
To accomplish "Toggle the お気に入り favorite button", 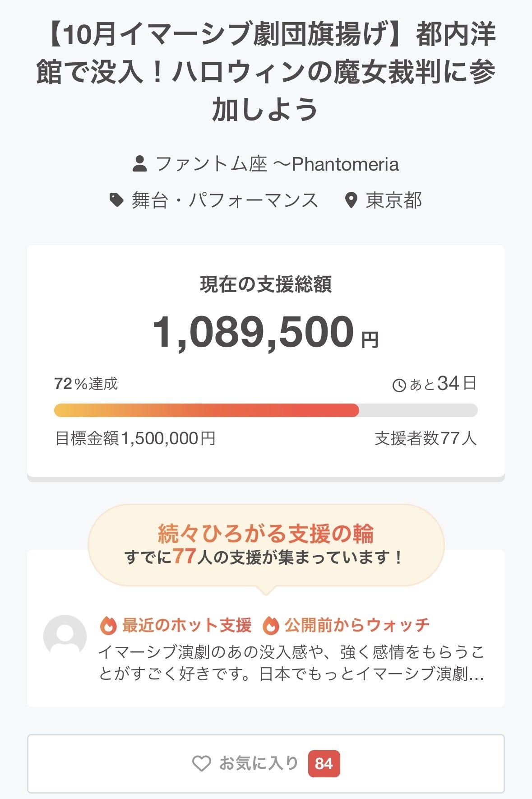I will coord(265,763).
